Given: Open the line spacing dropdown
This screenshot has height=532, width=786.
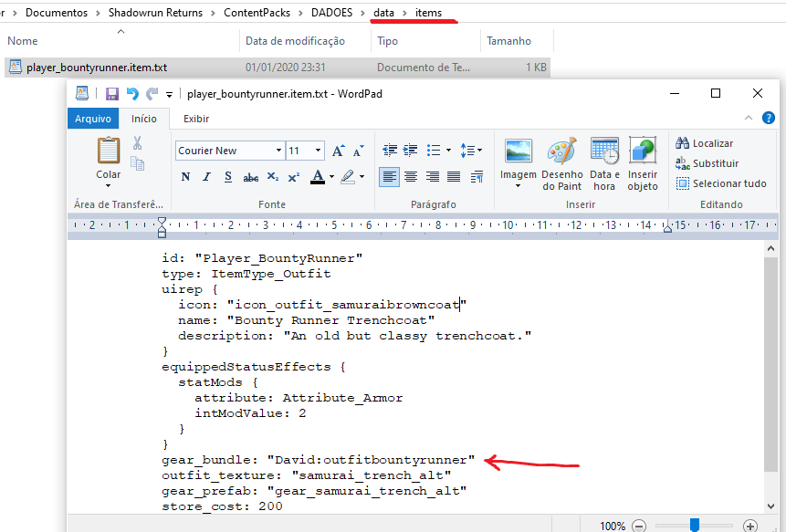Looking at the screenshot, I should click(471, 150).
